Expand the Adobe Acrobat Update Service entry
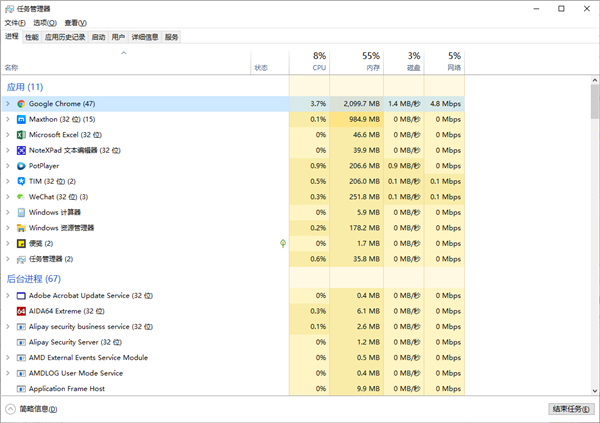600x423 pixels. (x=8, y=296)
